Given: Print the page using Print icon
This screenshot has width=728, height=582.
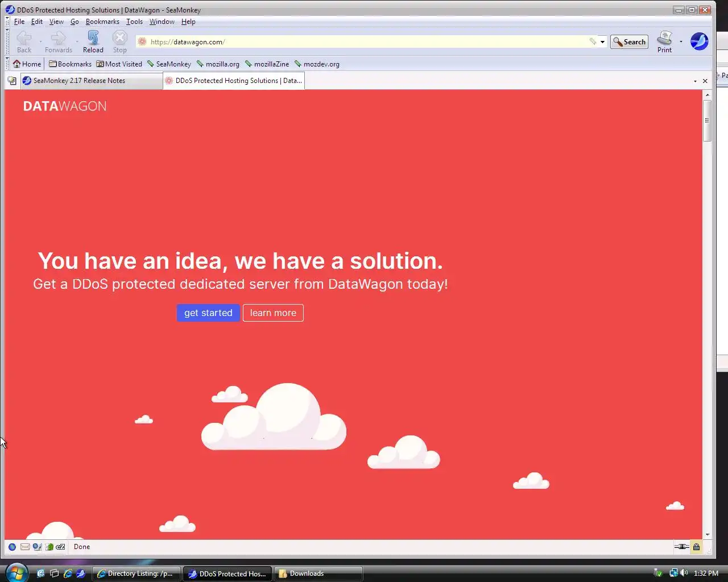Looking at the screenshot, I should tap(664, 42).
